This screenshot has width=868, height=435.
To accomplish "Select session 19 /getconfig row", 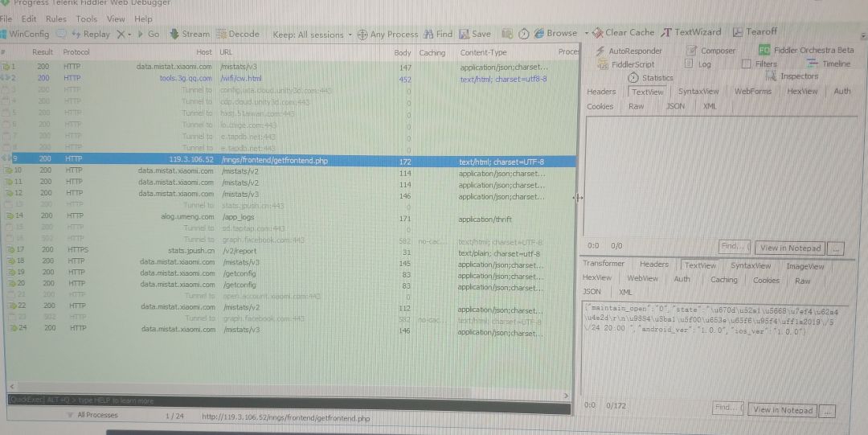I will click(x=288, y=273).
